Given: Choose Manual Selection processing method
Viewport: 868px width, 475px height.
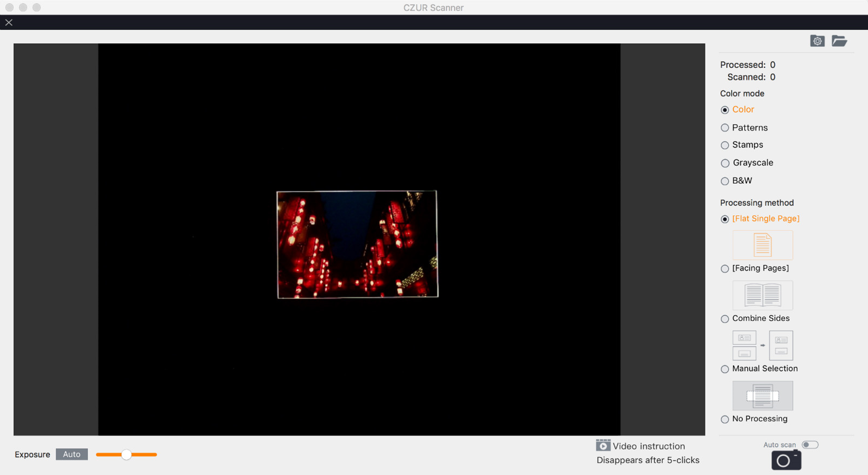Looking at the screenshot, I should pos(725,369).
